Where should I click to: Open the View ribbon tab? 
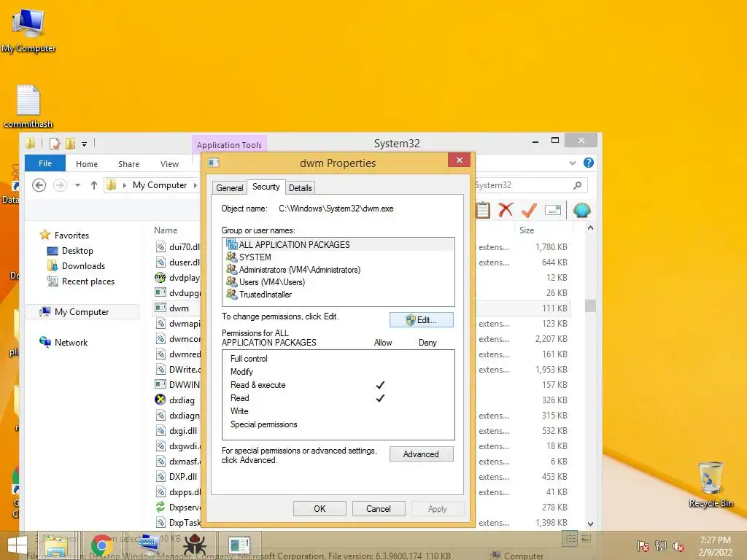click(169, 164)
